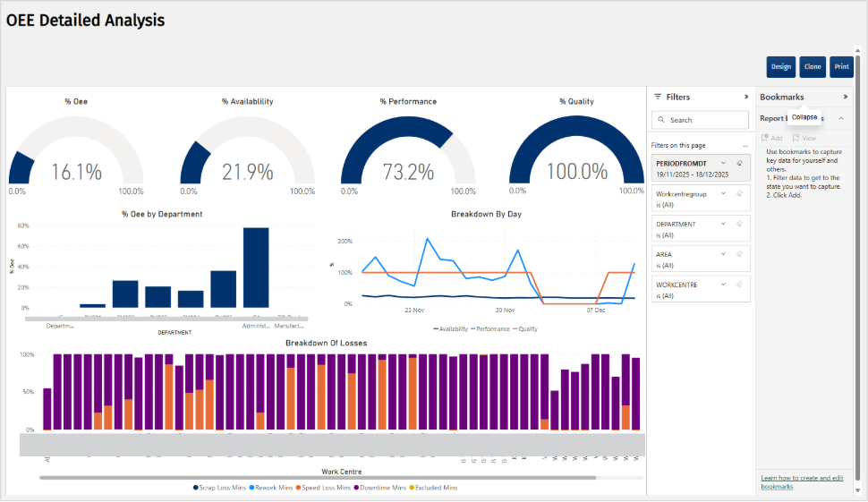Click the date range 19/11/2025 - 18/12/2025
The height and width of the screenshot is (502, 868).
tap(693, 174)
